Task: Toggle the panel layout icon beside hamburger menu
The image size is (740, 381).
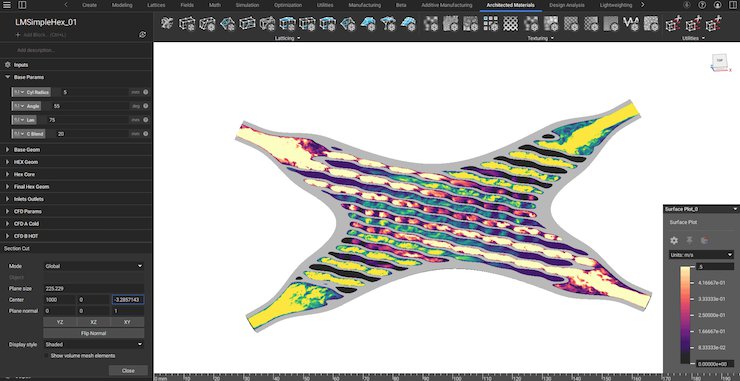Action: [22, 5]
